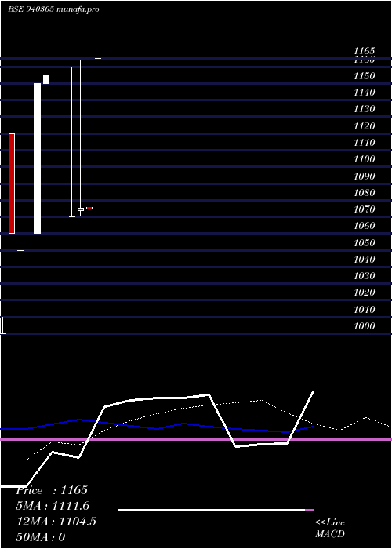Screen dimensions: 392x549
Task: Click the 1070 price axis label
Action: coord(364,209)
